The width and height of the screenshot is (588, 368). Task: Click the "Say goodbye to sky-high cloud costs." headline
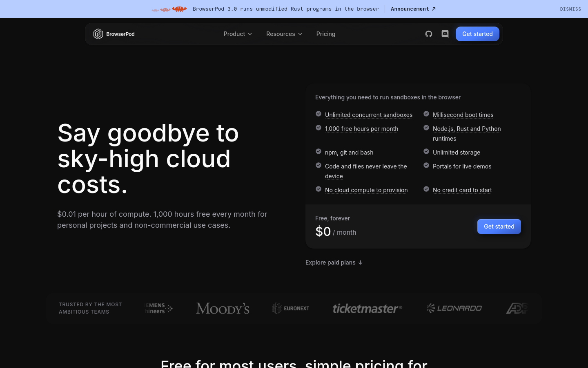pos(148,159)
